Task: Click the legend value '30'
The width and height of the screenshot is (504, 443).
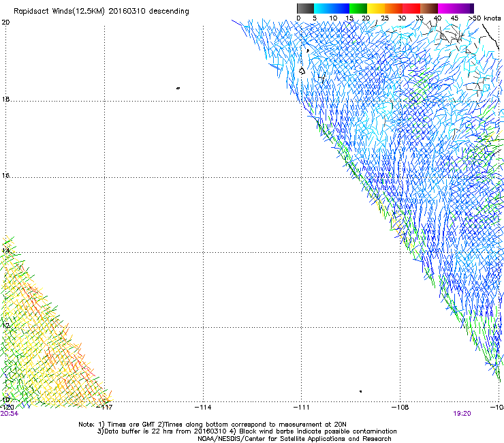Action: pyautogui.click(x=402, y=18)
